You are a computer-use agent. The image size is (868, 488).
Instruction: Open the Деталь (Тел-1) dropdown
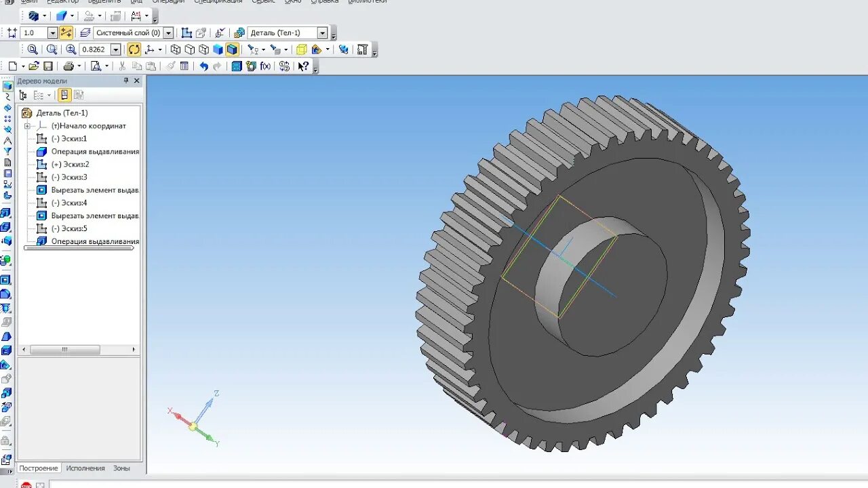click(x=322, y=33)
